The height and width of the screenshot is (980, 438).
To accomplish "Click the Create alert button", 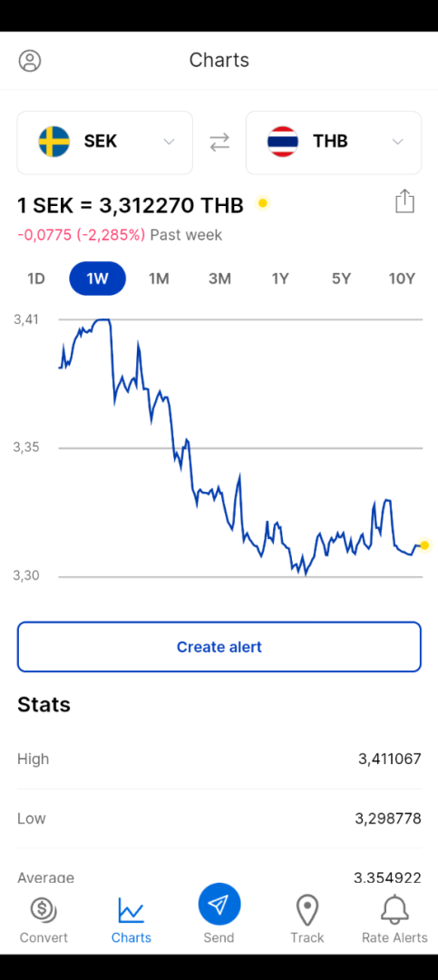I will 219,647.
